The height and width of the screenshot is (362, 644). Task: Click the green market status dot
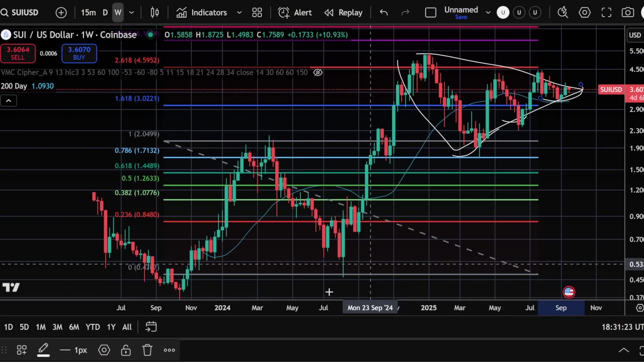click(x=150, y=35)
